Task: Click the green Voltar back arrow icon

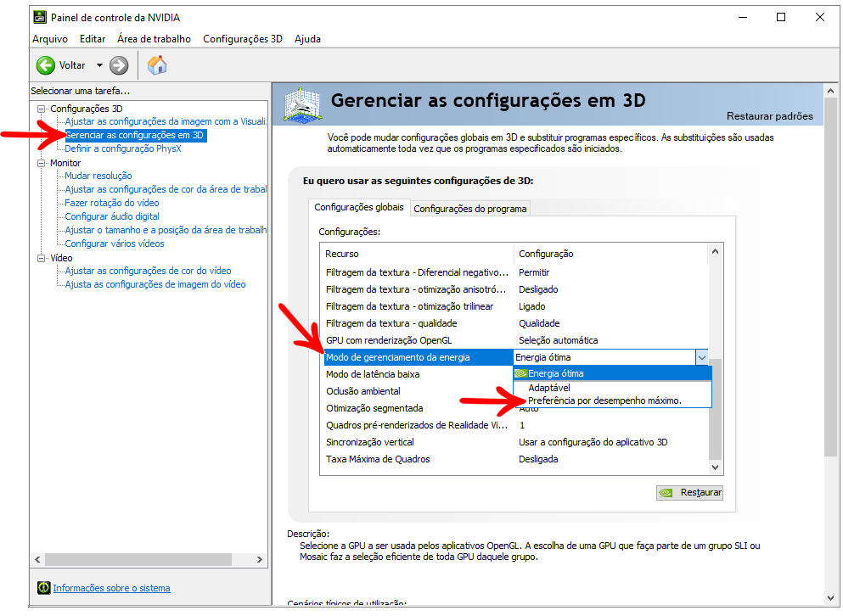Action: [46, 65]
